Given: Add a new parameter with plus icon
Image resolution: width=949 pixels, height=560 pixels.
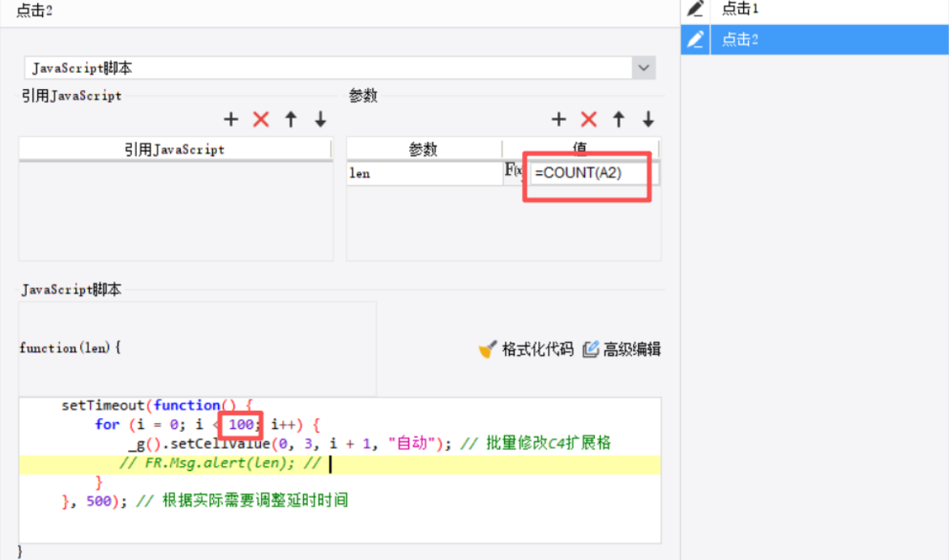Looking at the screenshot, I should point(558,119).
